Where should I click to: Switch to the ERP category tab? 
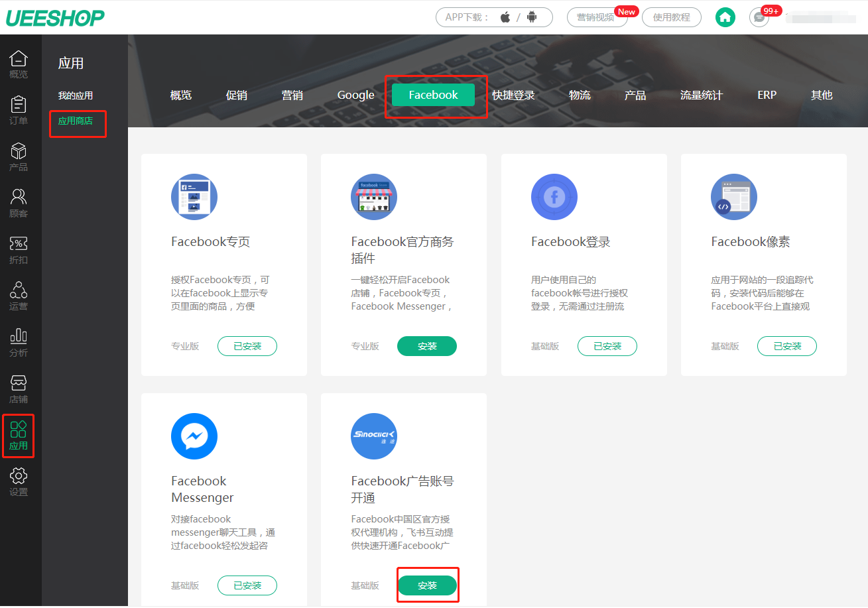pos(767,95)
